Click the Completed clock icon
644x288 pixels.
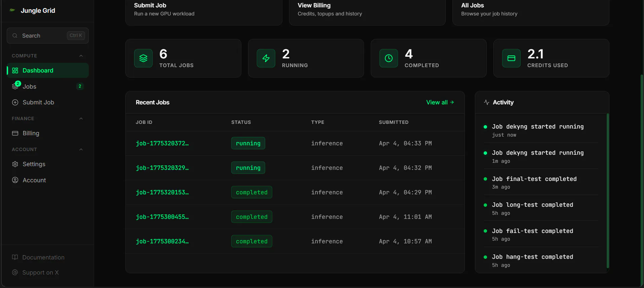tap(389, 58)
